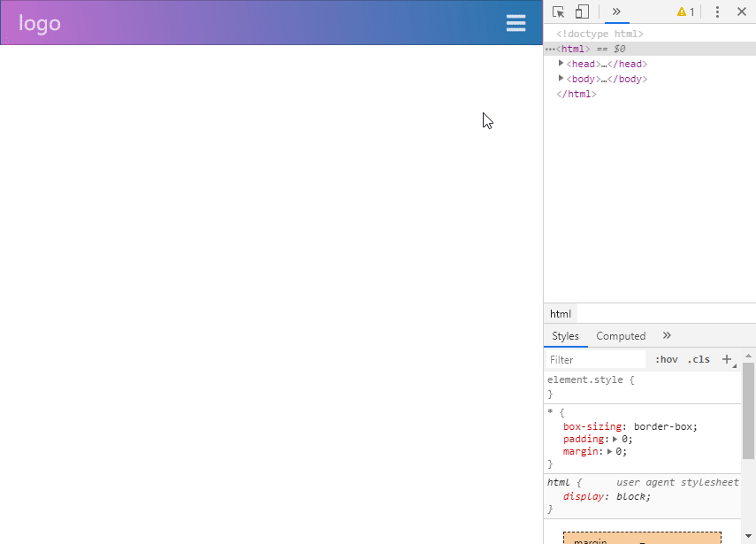The image size is (756, 544).
Task: Show more DevTools panels chevron
Action: pyautogui.click(x=616, y=11)
